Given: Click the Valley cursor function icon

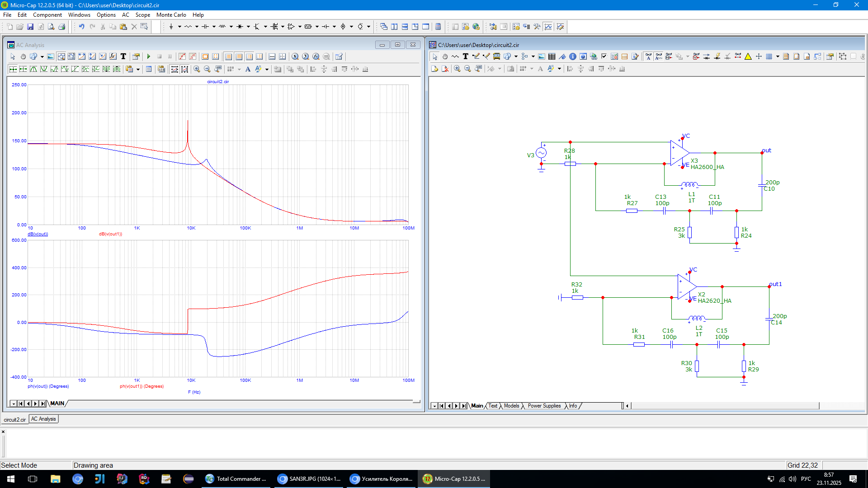Looking at the screenshot, I should pos(44,69).
